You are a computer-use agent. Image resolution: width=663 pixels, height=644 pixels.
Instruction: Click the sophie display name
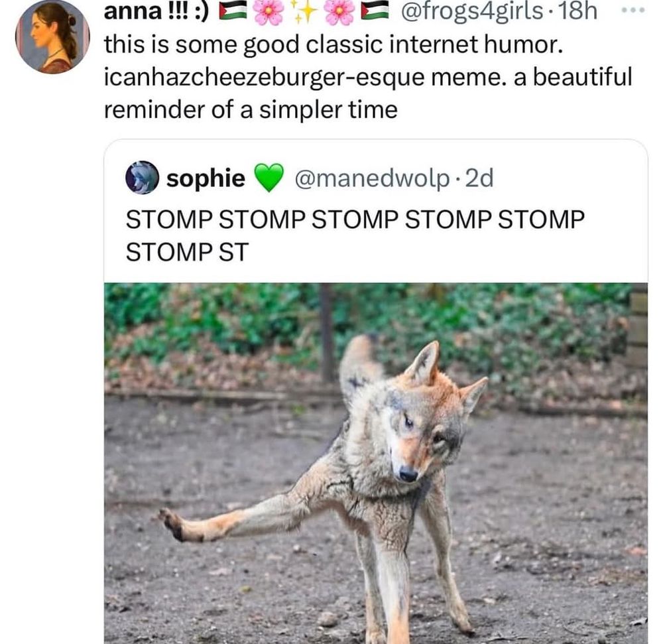coord(206,178)
